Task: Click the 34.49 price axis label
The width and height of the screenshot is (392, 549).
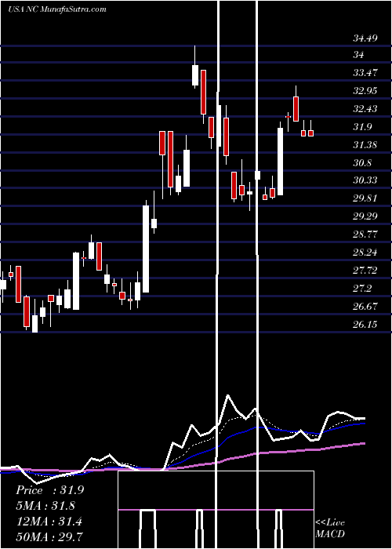Action: 365,38
